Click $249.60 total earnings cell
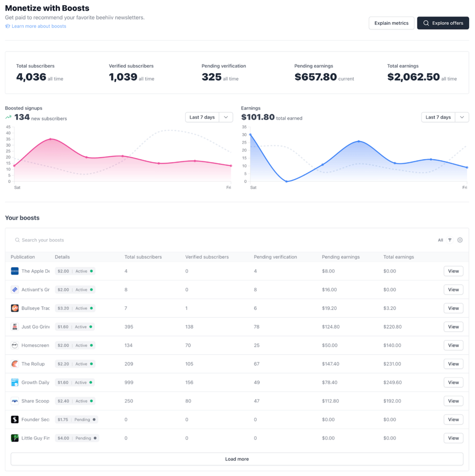Viewport: 475px width, 476px height. (392, 383)
